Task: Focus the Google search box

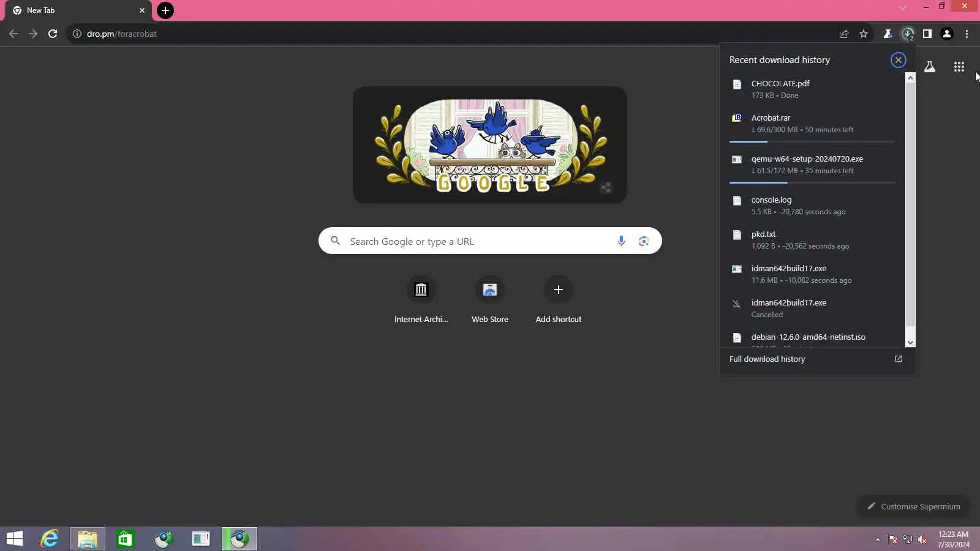Action: pos(490,241)
